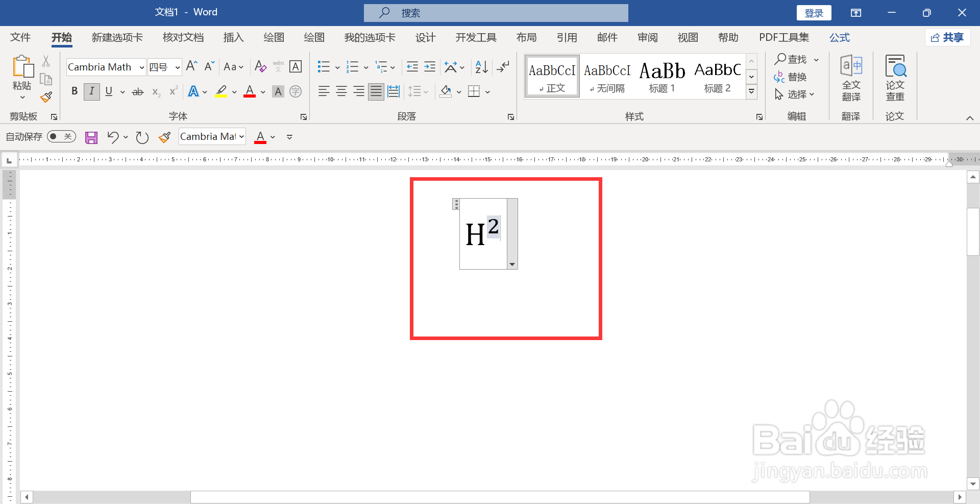Toggle Underline formatting

point(109,91)
